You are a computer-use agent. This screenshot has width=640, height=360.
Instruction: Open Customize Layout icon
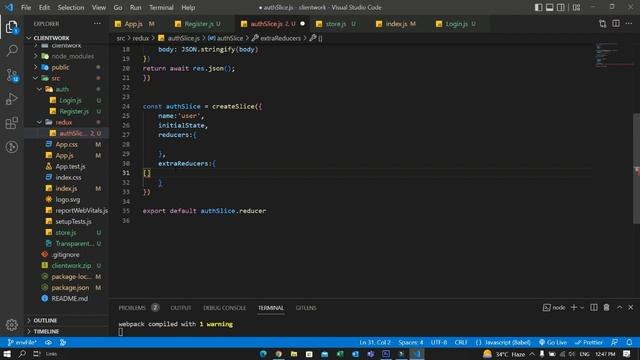point(576,7)
